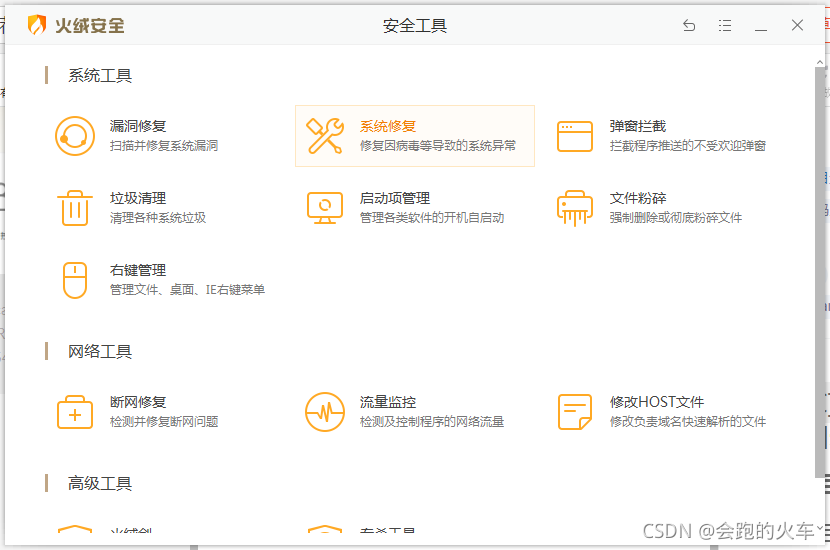Select the 系统修复 highlighted title
This screenshot has width=830, height=550.
pos(387,126)
